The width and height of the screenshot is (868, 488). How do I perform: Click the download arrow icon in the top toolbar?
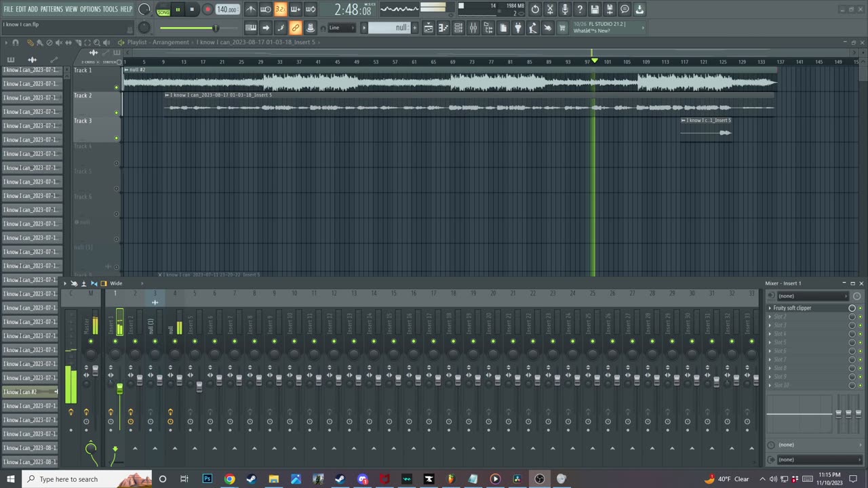(x=639, y=9)
